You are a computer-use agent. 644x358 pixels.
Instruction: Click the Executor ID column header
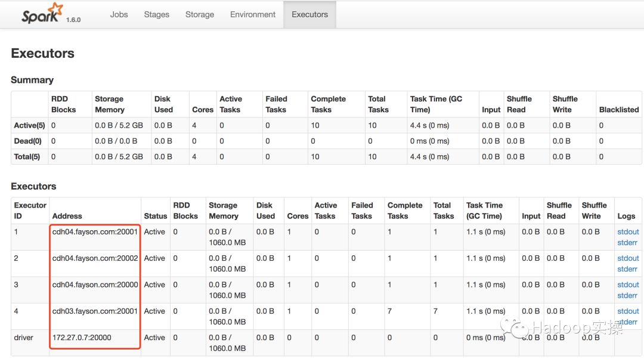(x=30, y=211)
